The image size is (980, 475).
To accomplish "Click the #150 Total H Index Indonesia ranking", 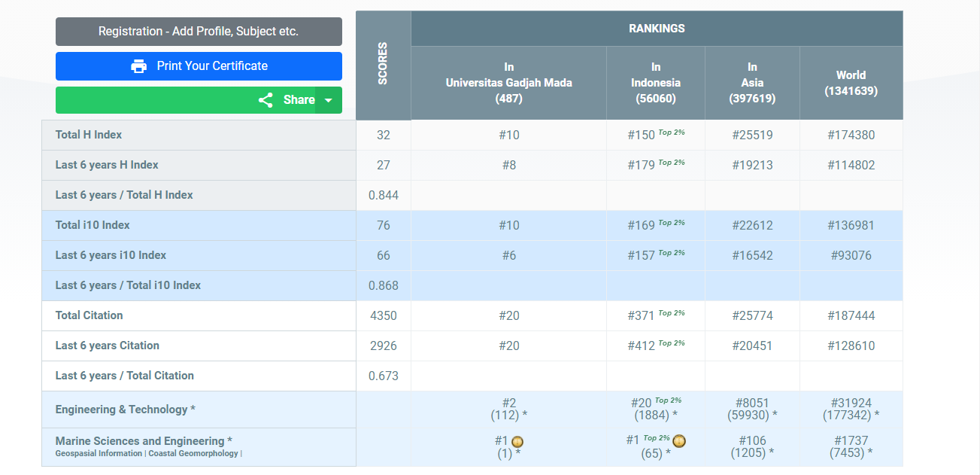I will 642,135.
